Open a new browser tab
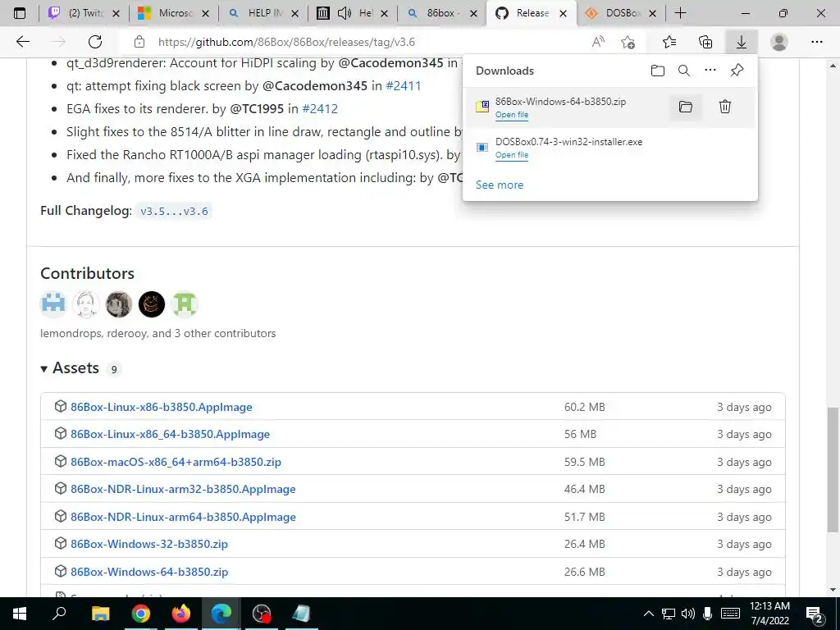The width and height of the screenshot is (840, 630). click(x=680, y=13)
